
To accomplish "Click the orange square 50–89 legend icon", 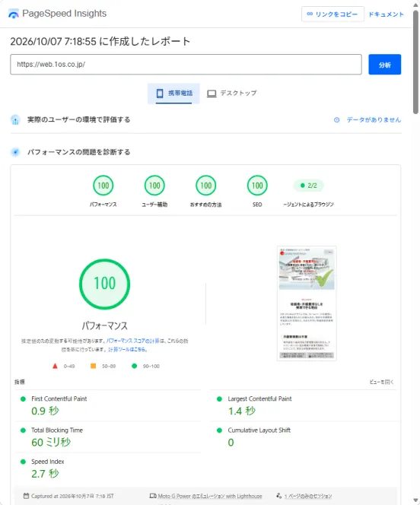I will point(93,366).
